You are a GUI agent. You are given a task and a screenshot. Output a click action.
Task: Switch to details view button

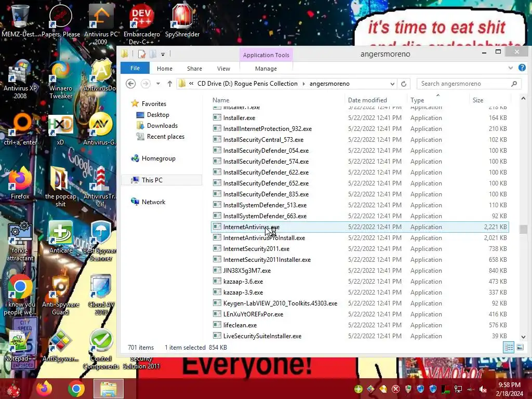pyautogui.click(x=509, y=347)
